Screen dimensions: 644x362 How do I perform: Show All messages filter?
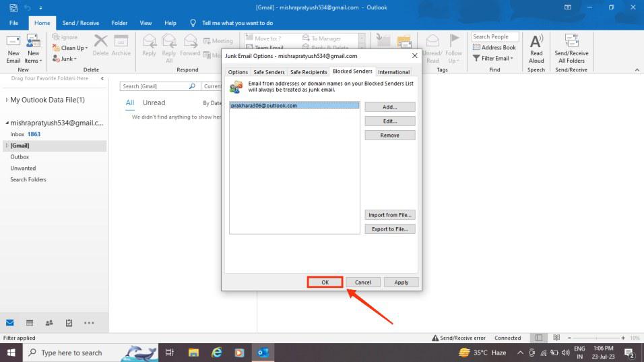click(x=130, y=102)
